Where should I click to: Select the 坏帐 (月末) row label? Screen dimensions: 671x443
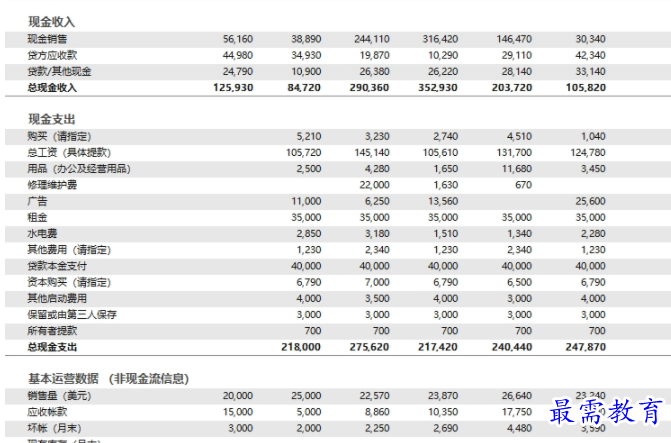click(x=54, y=428)
